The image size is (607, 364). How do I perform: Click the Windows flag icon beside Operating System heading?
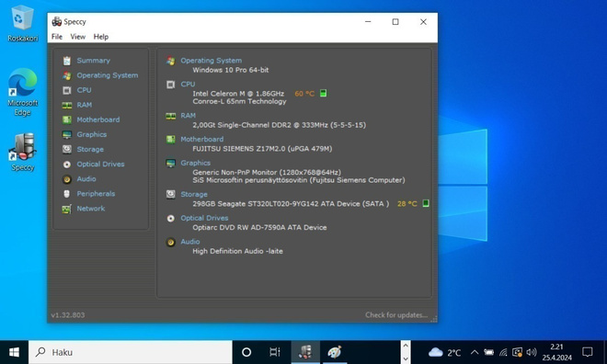171,61
